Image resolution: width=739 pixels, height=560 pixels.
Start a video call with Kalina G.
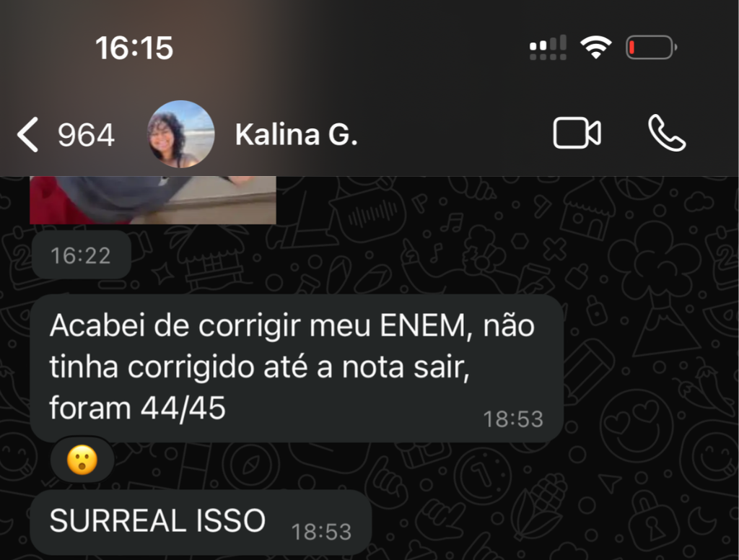(577, 134)
